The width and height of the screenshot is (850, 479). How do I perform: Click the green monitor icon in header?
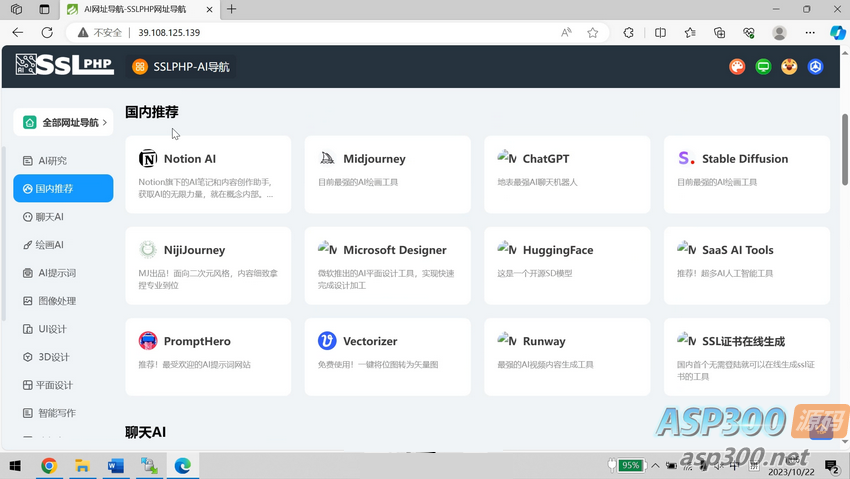(x=763, y=67)
